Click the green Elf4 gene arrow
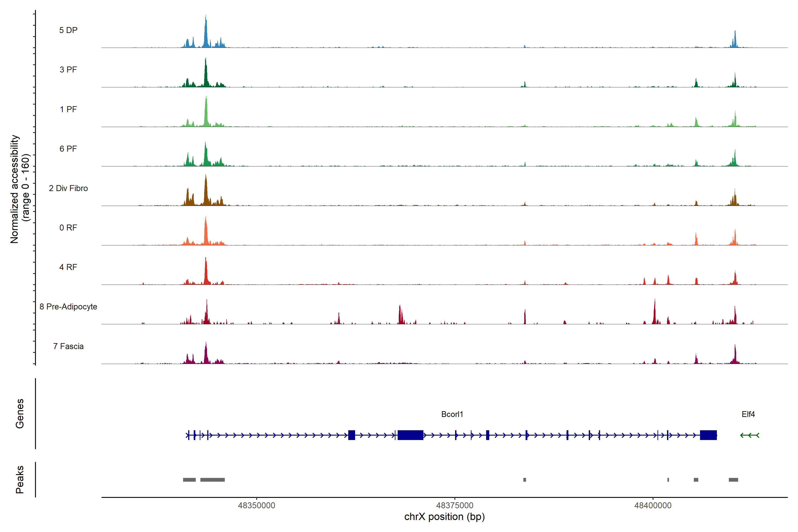 coord(749,435)
